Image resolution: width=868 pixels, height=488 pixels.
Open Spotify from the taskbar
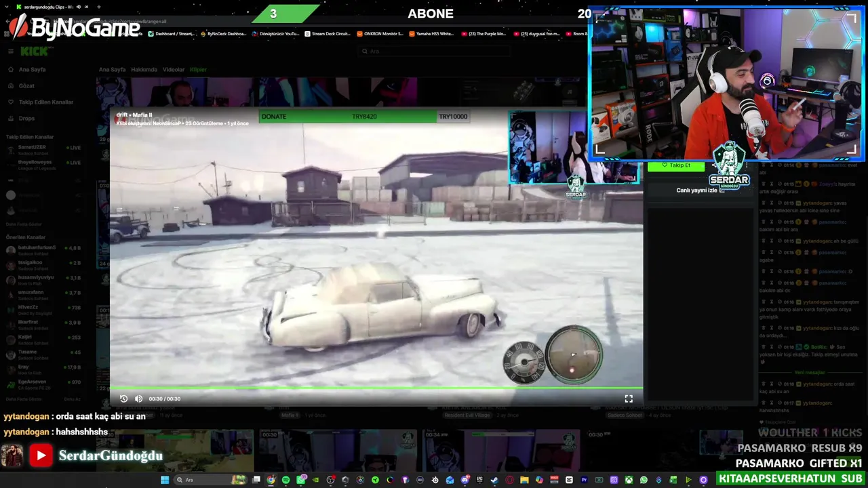click(285, 480)
